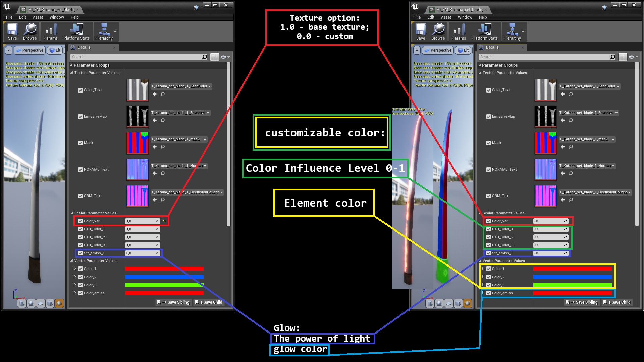Toggle right panel Str_emiss_1 checkbox

tap(489, 253)
